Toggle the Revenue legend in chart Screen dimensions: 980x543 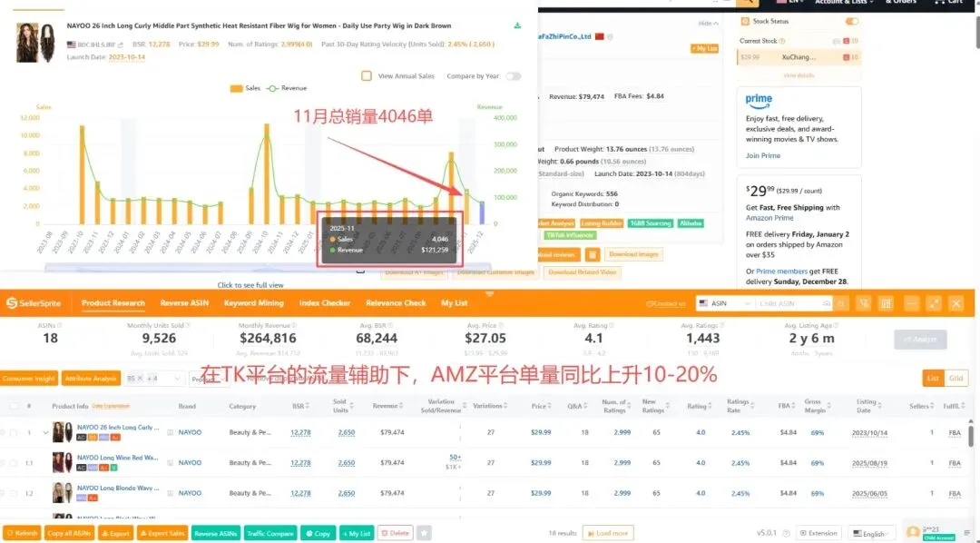(x=287, y=88)
